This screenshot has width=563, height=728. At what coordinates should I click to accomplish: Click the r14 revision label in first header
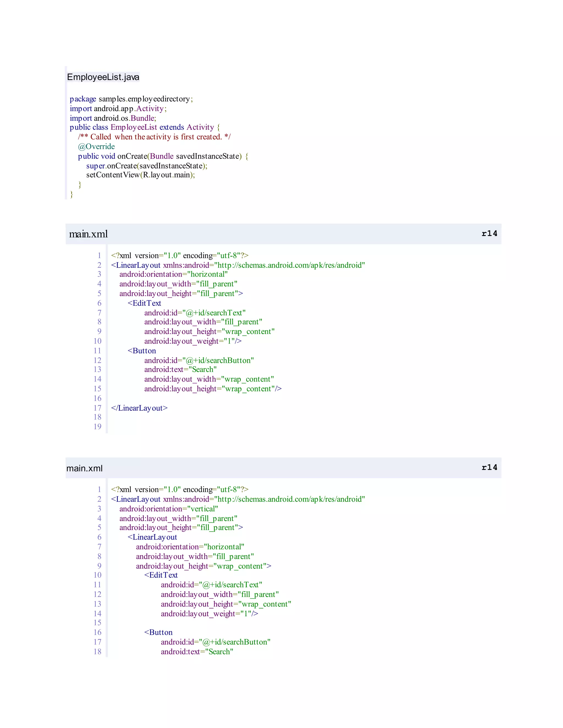pos(489,233)
